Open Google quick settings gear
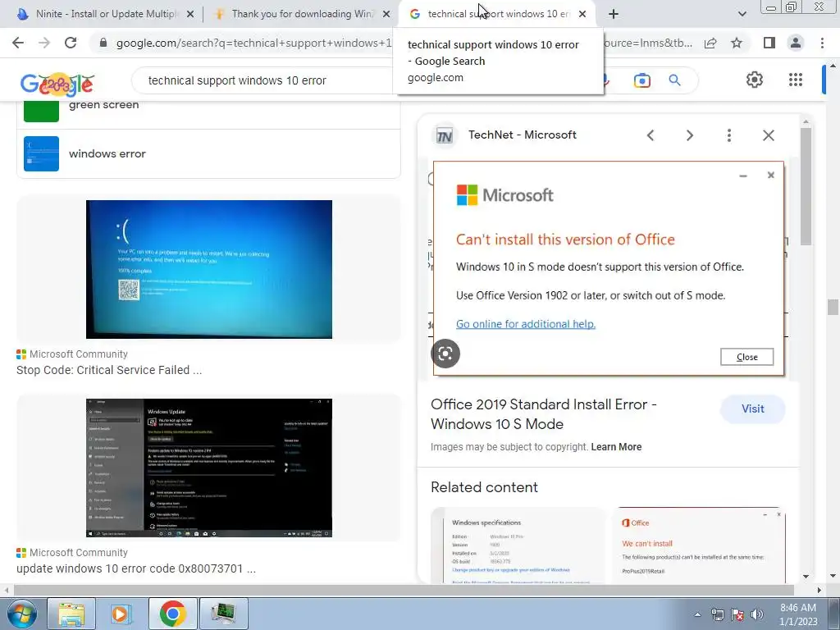840x630 pixels. pyautogui.click(x=755, y=80)
